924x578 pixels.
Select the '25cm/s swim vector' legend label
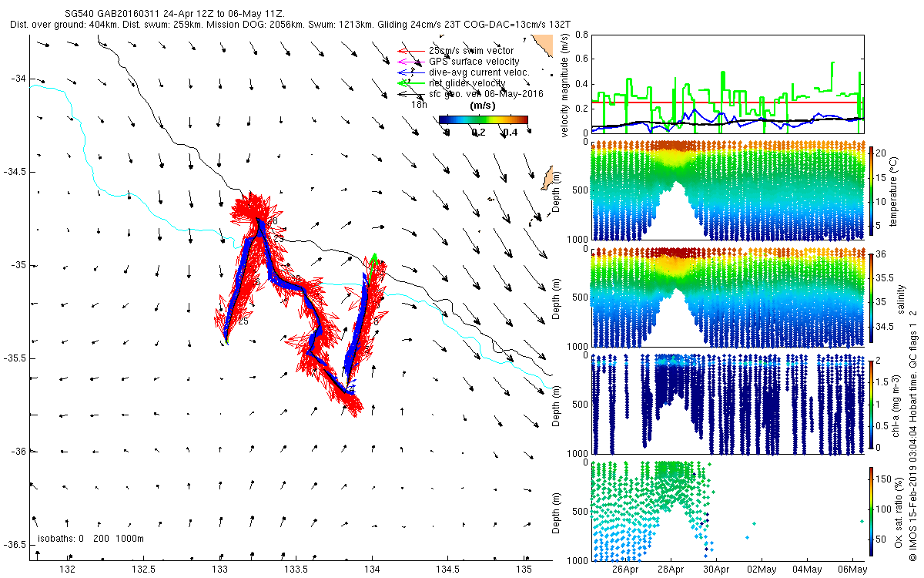(x=471, y=51)
